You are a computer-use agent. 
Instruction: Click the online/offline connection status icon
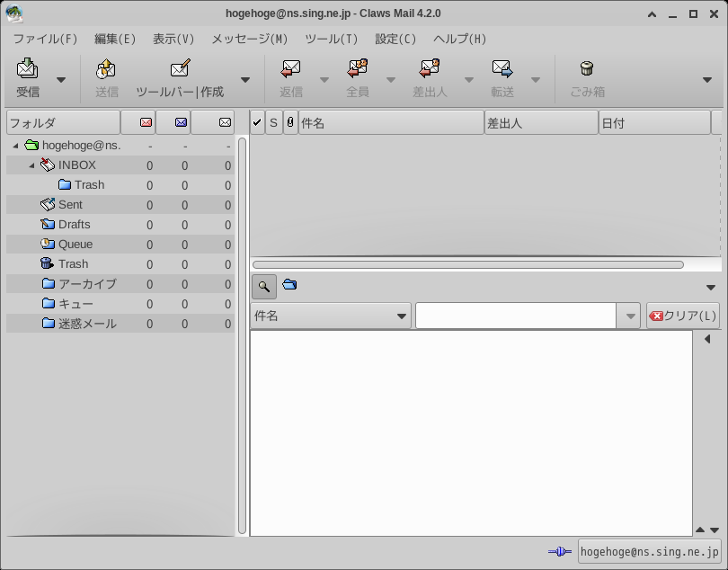tap(560, 552)
